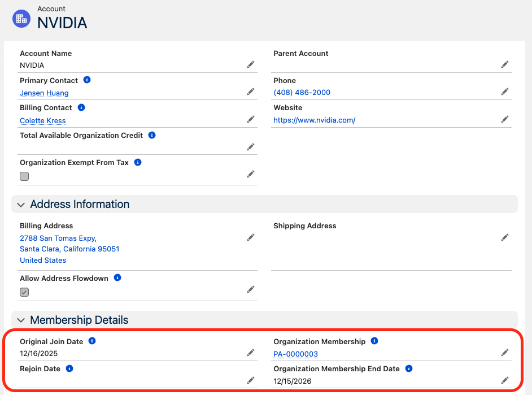The width and height of the screenshot is (532, 395).
Task: Open the 2788 San Tomas Expy address link
Action: pos(58,238)
